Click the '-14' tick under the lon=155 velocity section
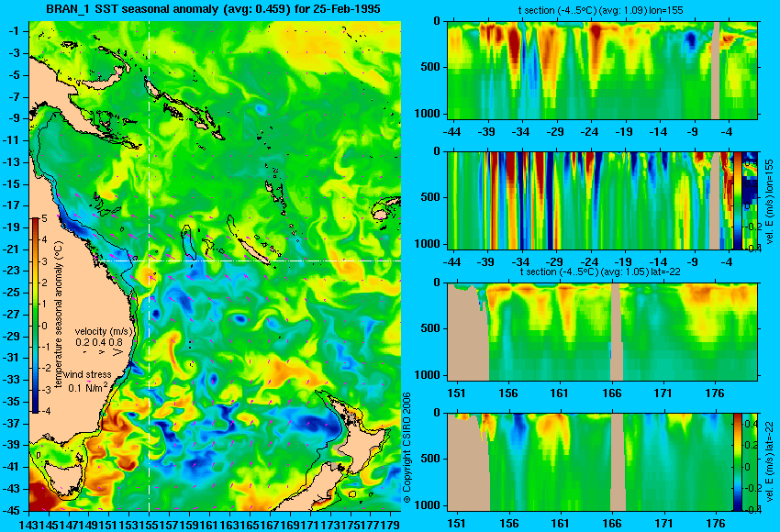 click(659, 261)
